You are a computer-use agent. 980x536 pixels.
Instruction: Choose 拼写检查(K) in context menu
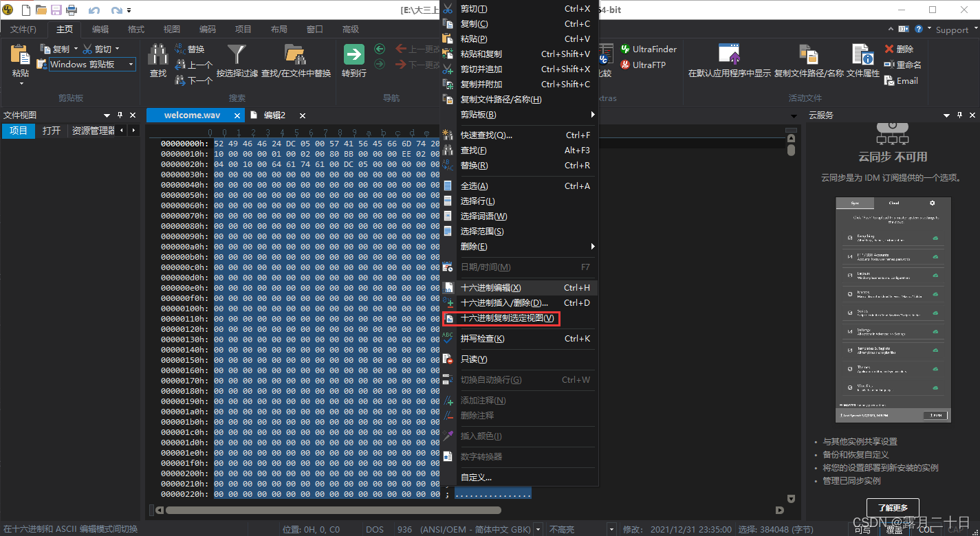coord(519,339)
